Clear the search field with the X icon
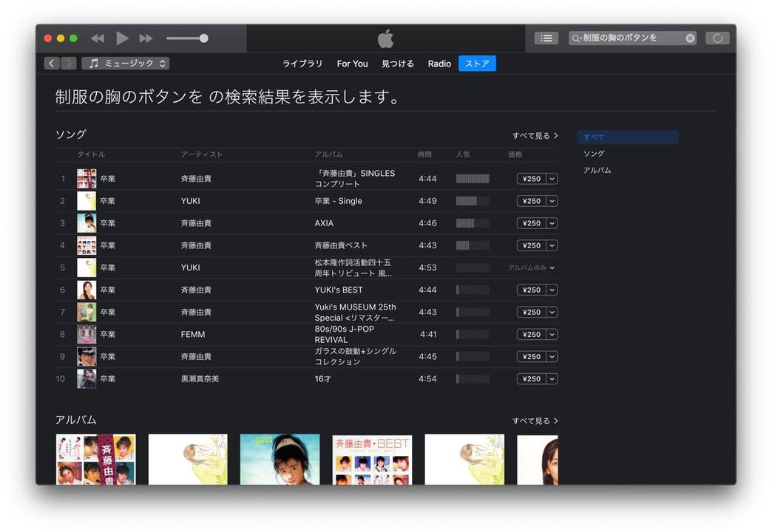This screenshot has width=772, height=532. [690, 38]
